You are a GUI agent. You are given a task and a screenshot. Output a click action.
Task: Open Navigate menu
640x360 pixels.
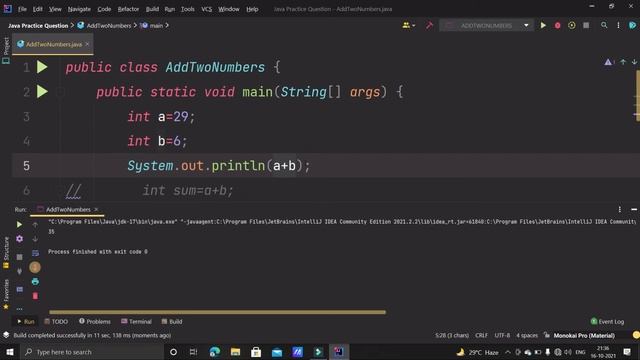point(79,9)
